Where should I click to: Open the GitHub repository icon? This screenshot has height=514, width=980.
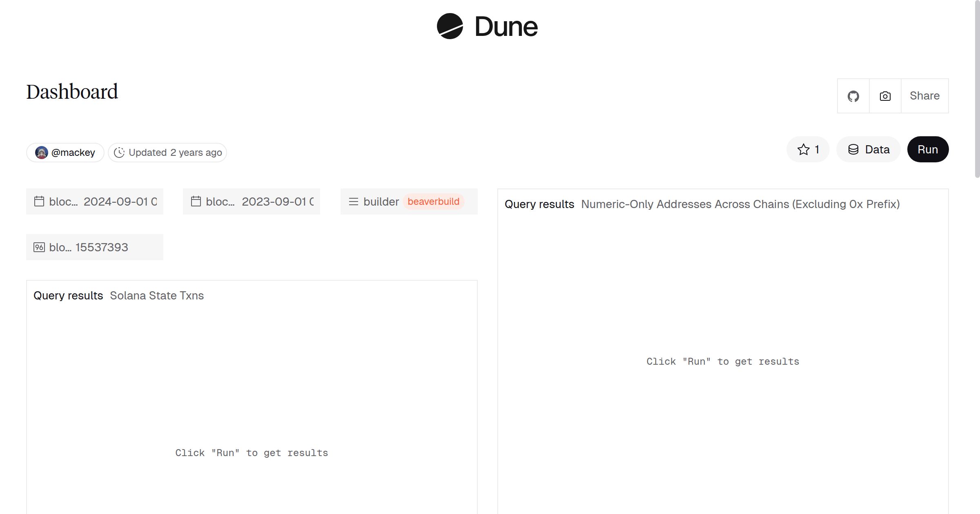coord(853,96)
